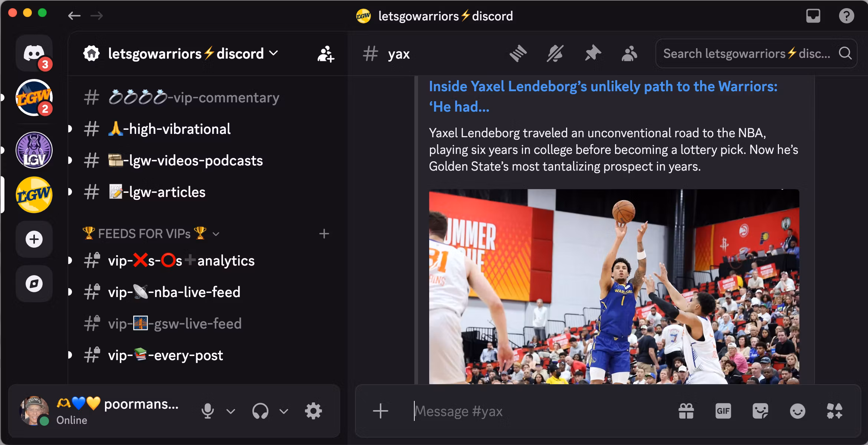Screen dimensions: 868x445
Task: Show pinned messages pin icon
Action: 592,53
